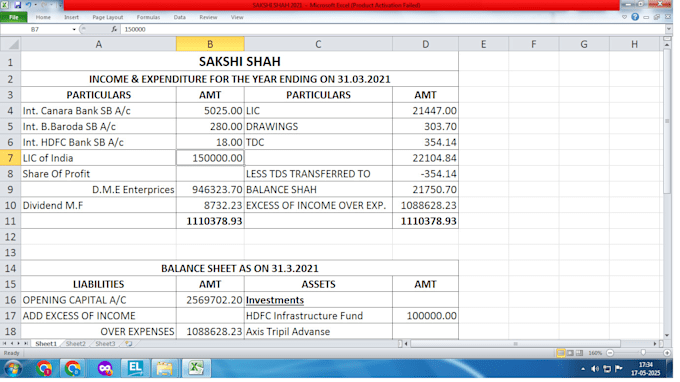The image size is (680, 382).
Task: Select the cell containing 1088628.23 in row 10
Action: click(425, 206)
